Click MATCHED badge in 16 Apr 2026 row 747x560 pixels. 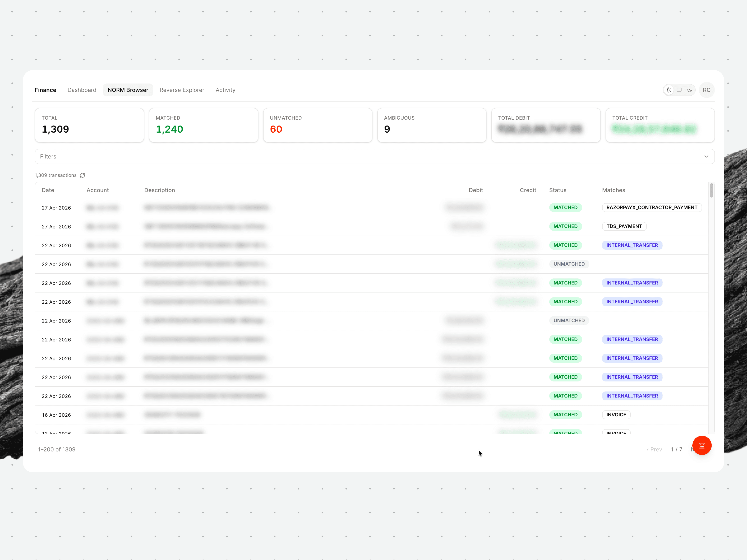[x=565, y=415]
